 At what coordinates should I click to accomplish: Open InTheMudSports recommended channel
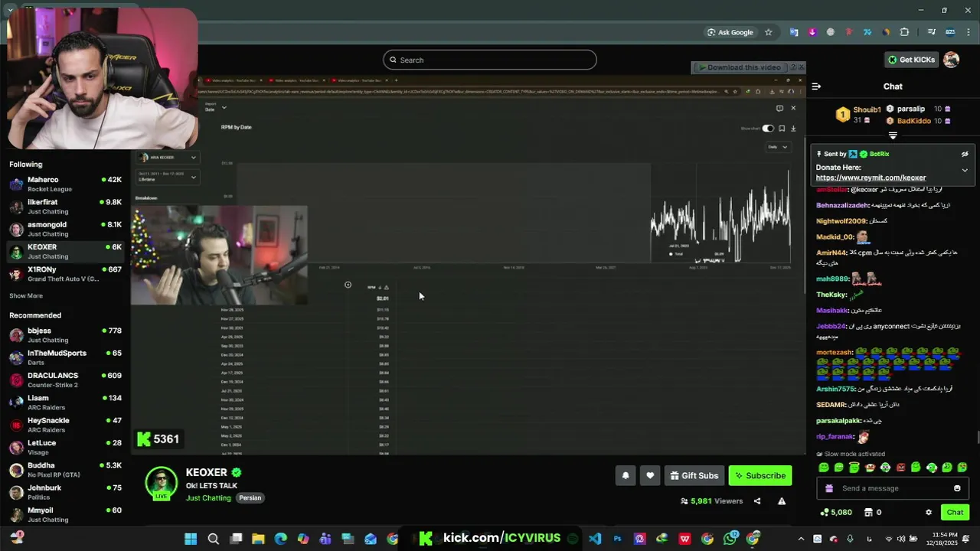coord(65,357)
